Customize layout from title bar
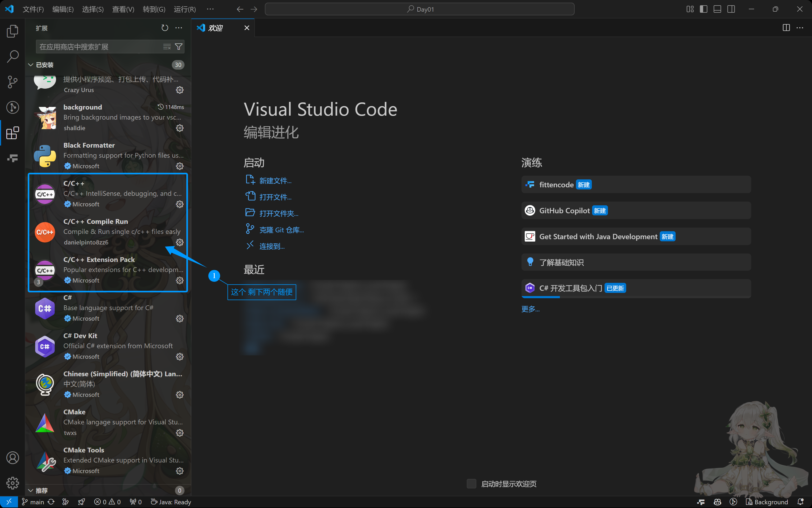The width and height of the screenshot is (812, 508). click(690, 9)
